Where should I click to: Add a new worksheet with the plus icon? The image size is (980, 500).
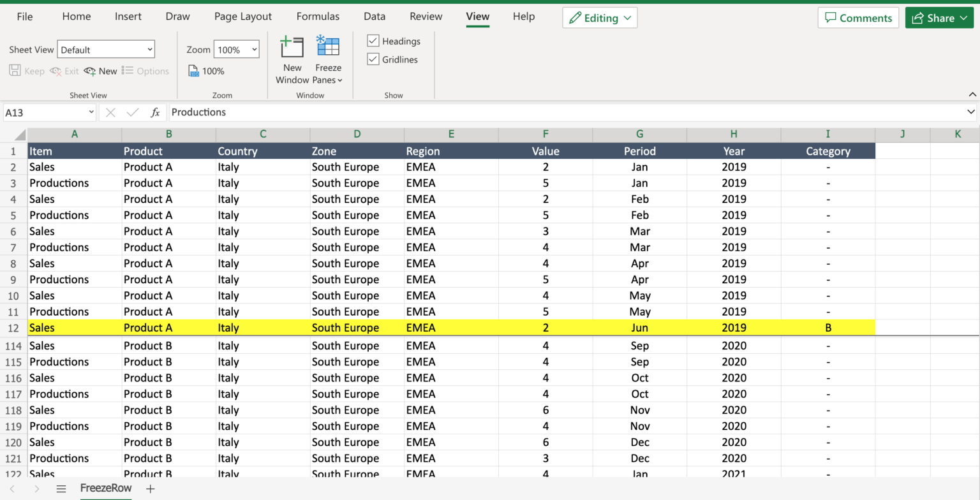click(x=150, y=489)
